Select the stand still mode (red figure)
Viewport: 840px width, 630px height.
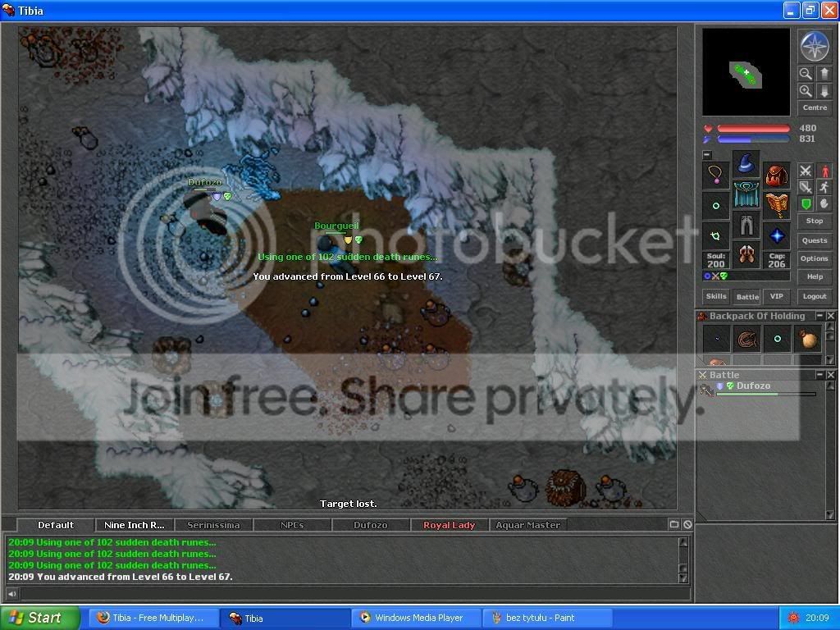[824, 171]
